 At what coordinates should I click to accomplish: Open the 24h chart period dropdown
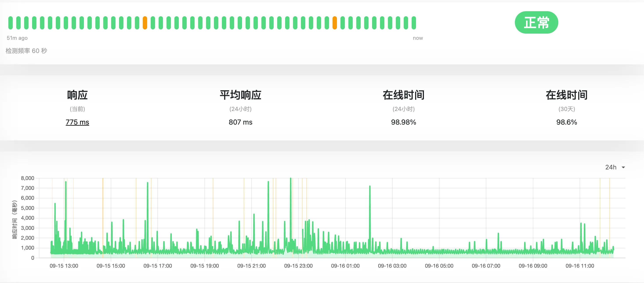611,167
